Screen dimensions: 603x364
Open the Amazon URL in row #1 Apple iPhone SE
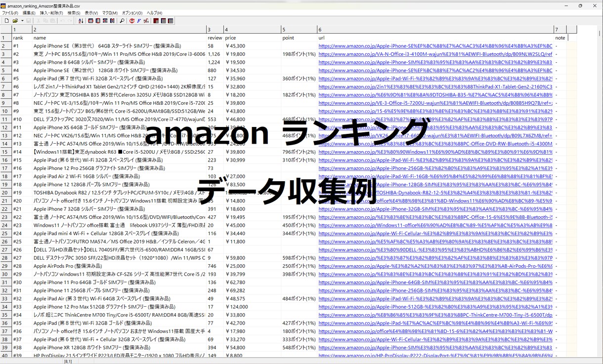tap(435, 46)
